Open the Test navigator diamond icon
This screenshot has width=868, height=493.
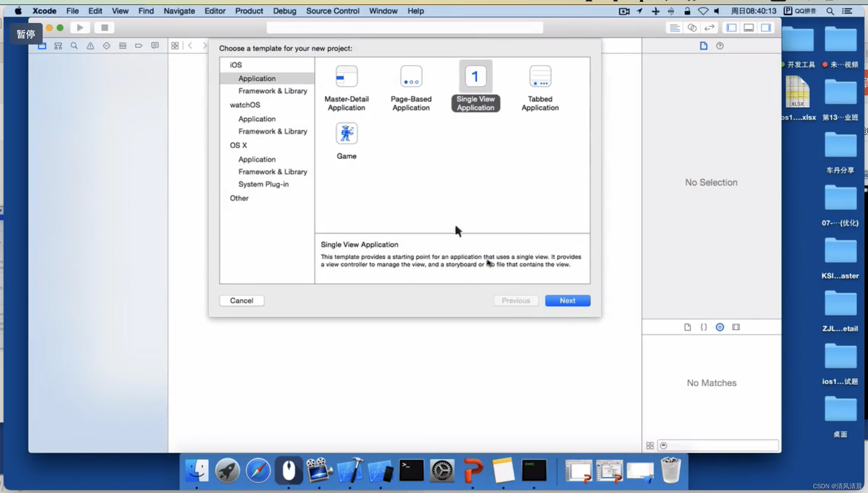[107, 46]
